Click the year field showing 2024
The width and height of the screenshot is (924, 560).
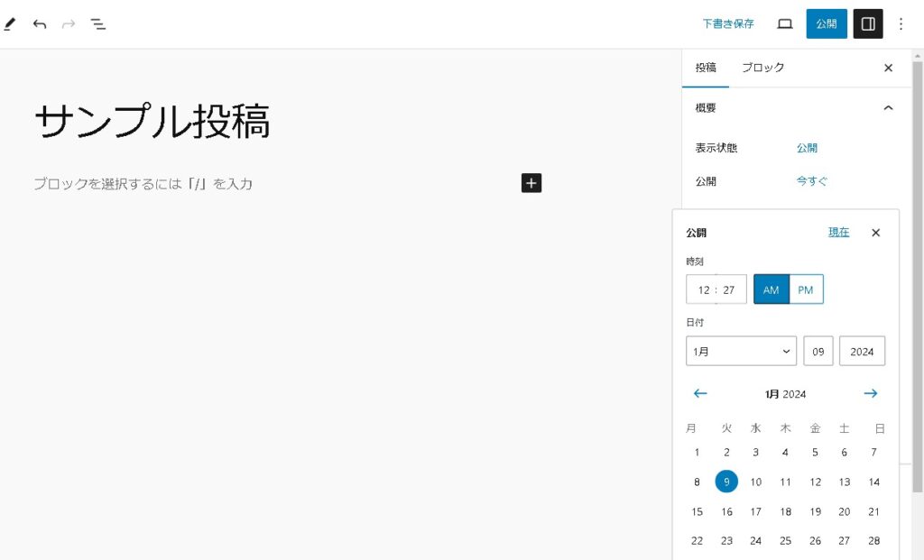[862, 351]
